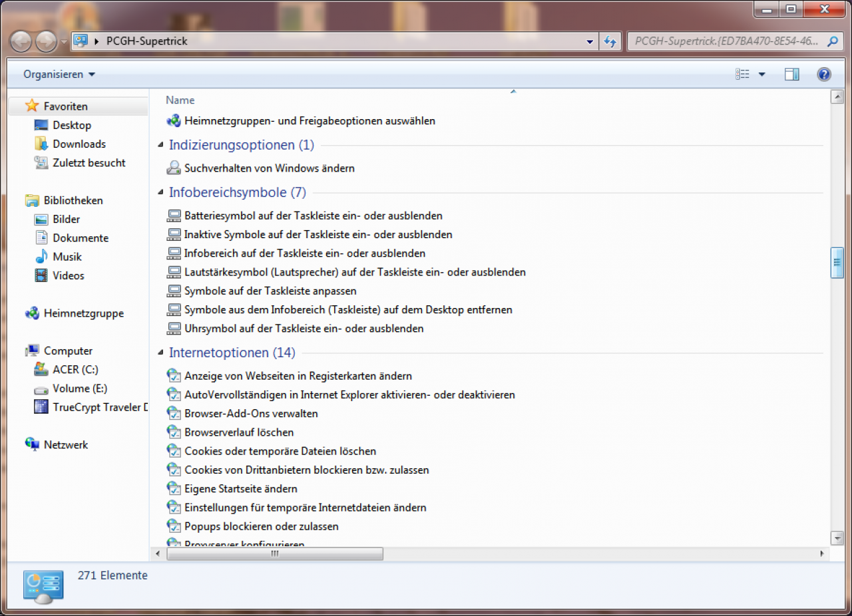This screenshot has width=852, height=616.
Task: Click the refresh icon beside address bar
Action: coord(610,41)
